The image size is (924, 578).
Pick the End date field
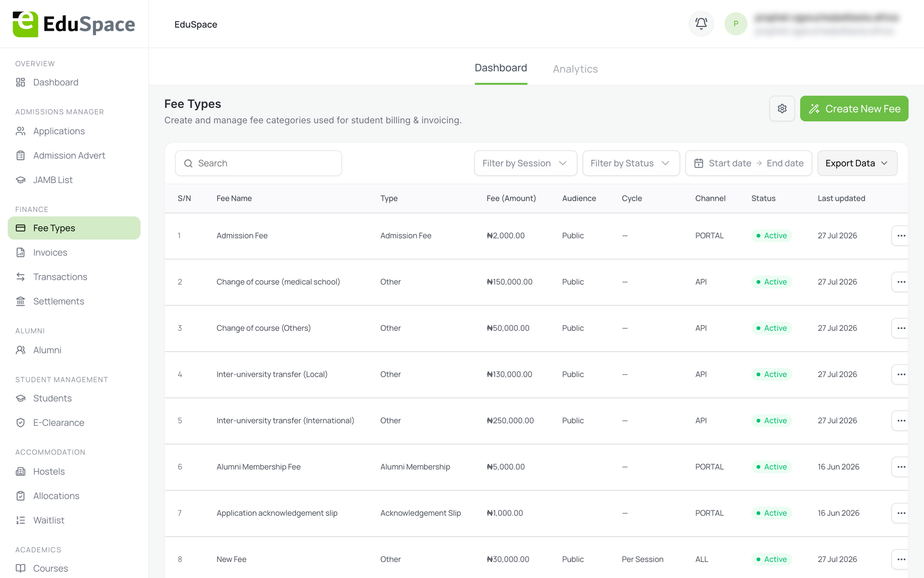pos(785,163)
